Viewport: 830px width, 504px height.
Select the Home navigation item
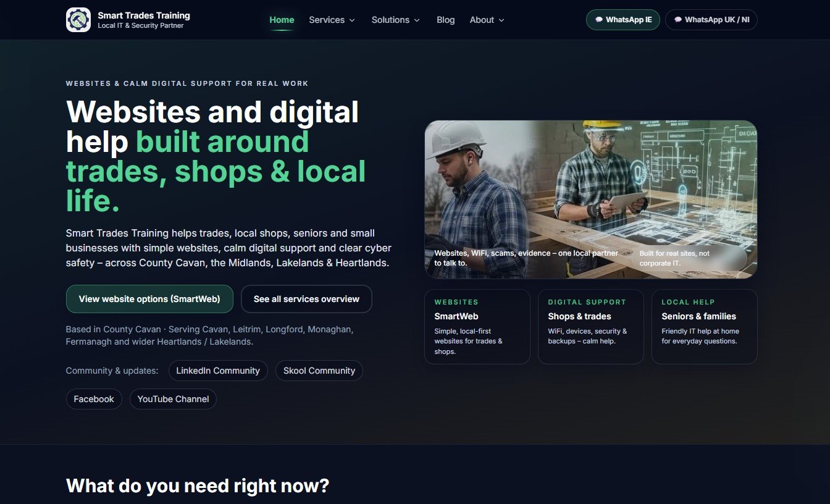click(x=282, y=19)
